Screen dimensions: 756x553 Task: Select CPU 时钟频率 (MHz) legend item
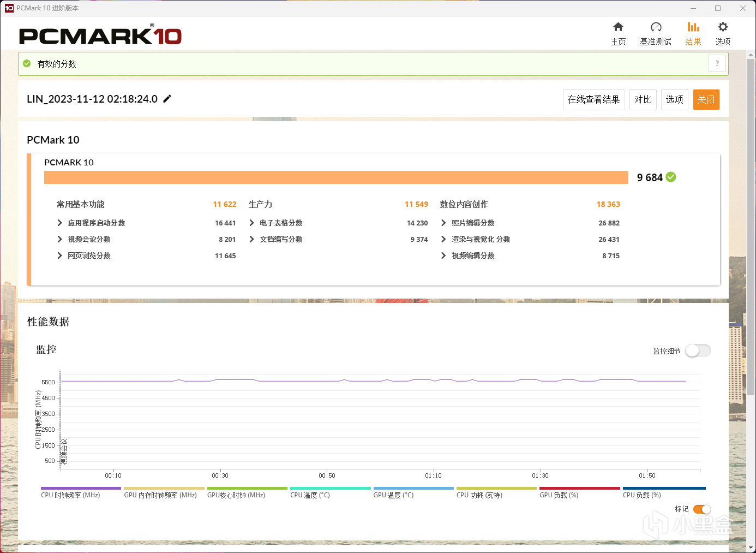pyautogui.click(x=81, y=493)
